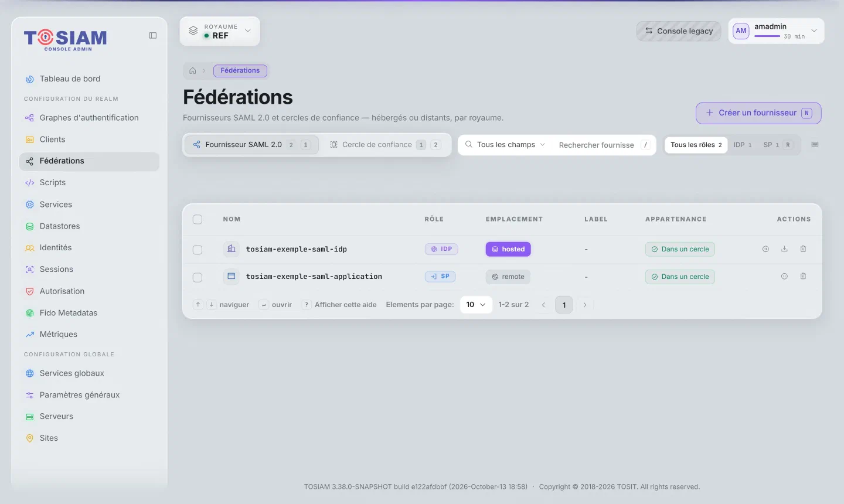
Task: Switch to the Fournisseur SAML 2.0 tab
Action: click(251, 145)
